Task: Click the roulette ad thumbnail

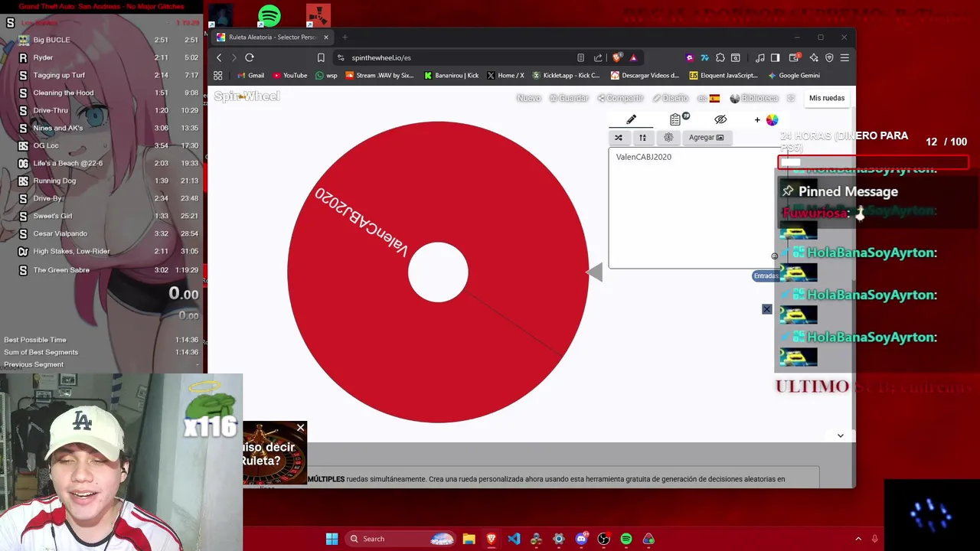Action: click(274, 453)
